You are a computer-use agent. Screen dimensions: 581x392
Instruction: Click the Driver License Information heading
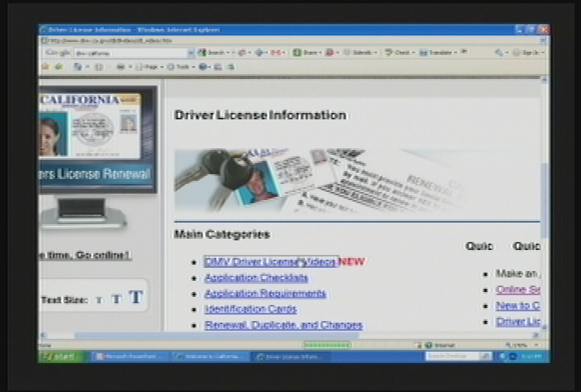coord(260,115)
